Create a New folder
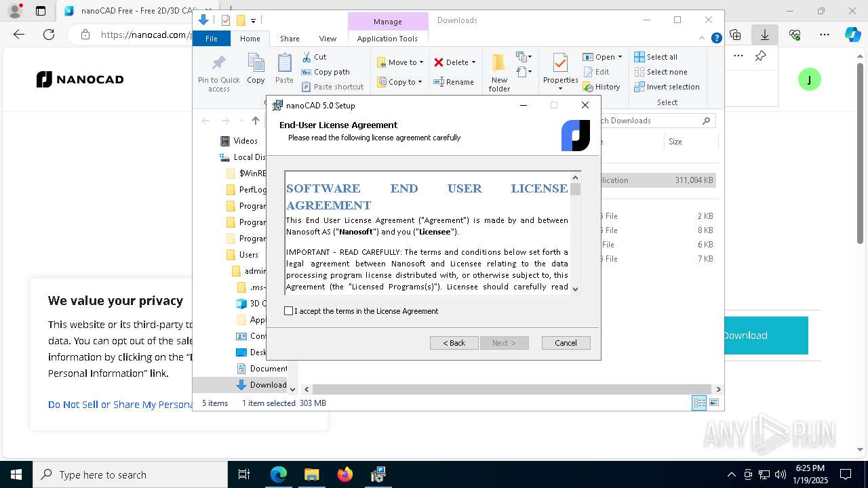This screenshot has height=488, width=868. pos(499,73)
